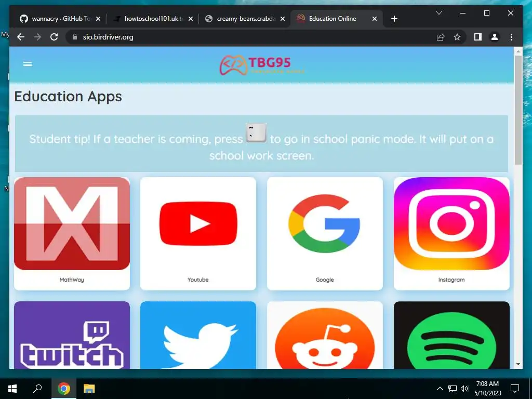Click the TBG95 logo
Viewport: 532px width, 399px height.
click(262, 65)
